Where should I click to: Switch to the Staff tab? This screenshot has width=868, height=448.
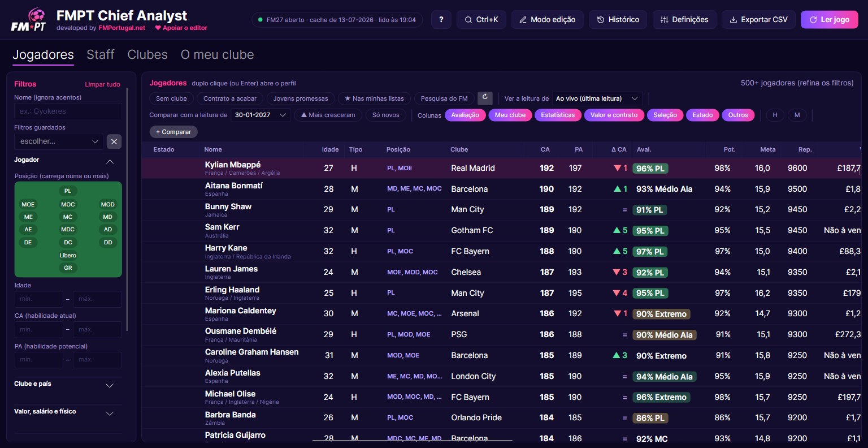(x=101, y=54)
